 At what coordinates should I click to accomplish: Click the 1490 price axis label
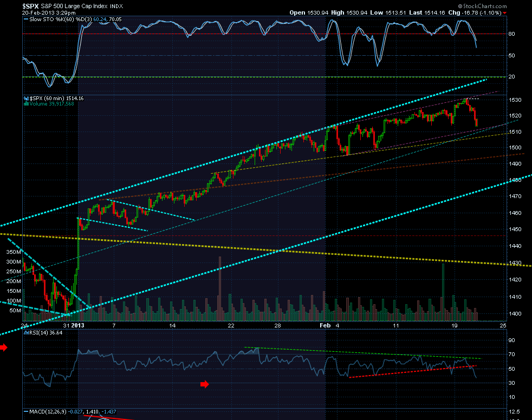tap(515, 164)
